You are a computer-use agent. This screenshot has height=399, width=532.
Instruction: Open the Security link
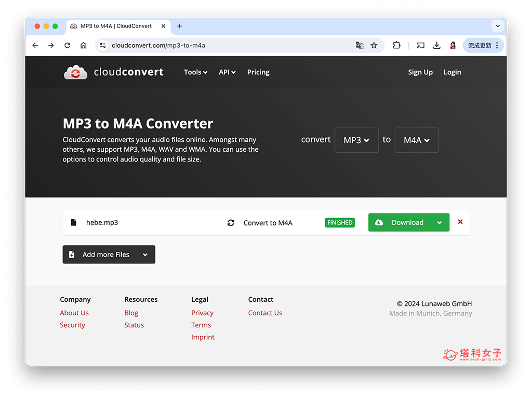72,325
